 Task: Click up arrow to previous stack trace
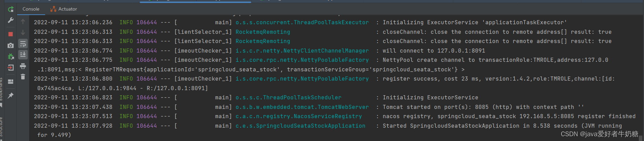23,22
